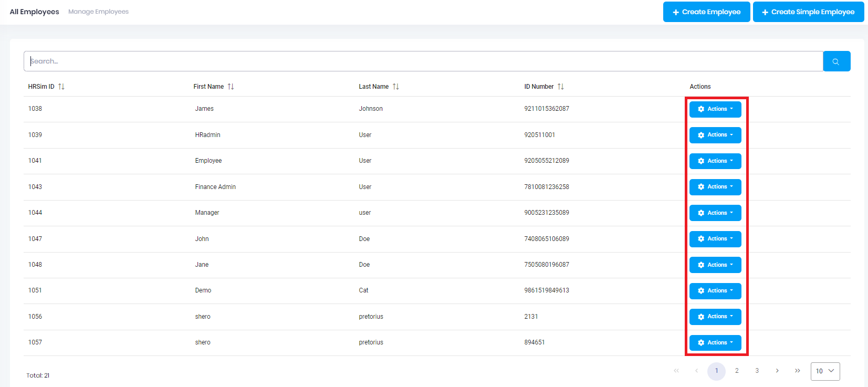Screen dimensions: 868x387
Task: Select first name cell Demo
Action: pyautogui.click(x=203, y=290)
